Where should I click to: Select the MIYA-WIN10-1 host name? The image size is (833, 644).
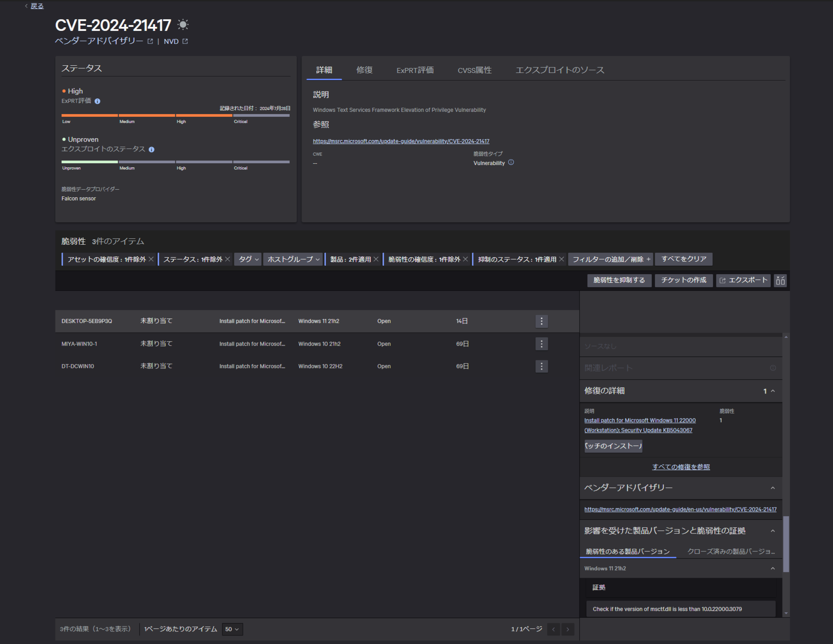point(79,344)
